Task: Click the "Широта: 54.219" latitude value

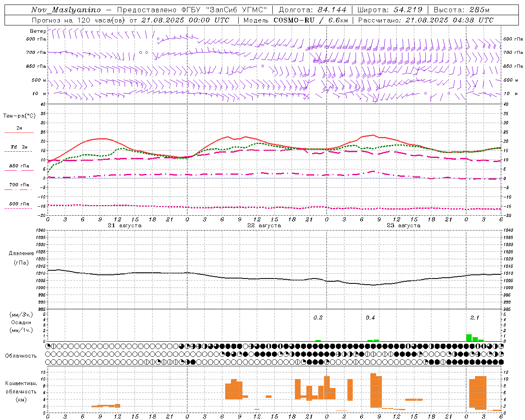Action: (390, 10)
